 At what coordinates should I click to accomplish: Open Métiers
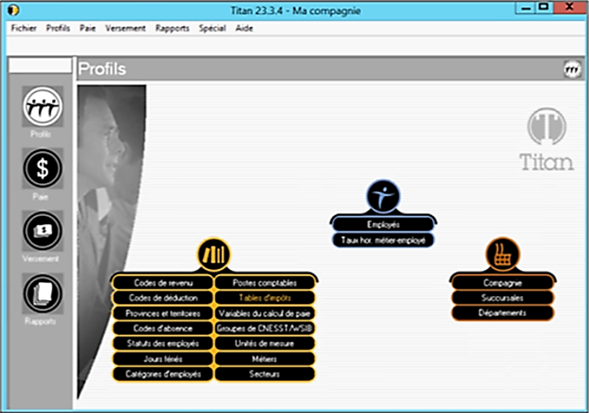(x=264, y=359)
